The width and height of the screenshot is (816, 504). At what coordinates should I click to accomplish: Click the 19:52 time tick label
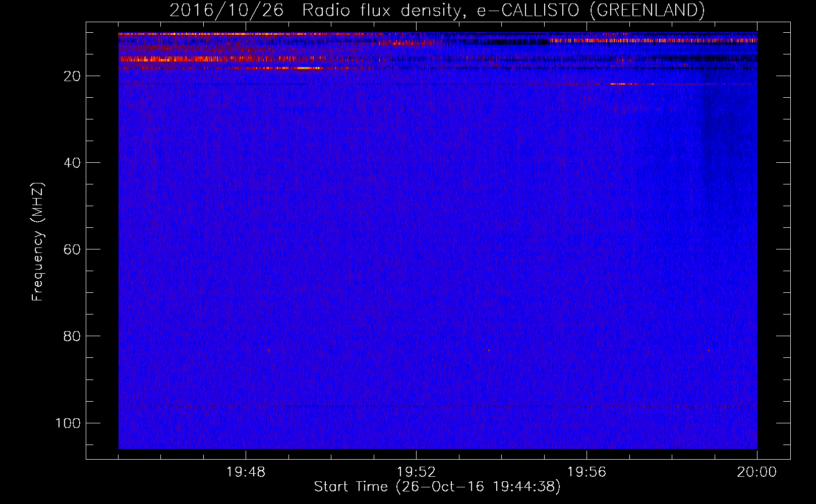[416, 472]
